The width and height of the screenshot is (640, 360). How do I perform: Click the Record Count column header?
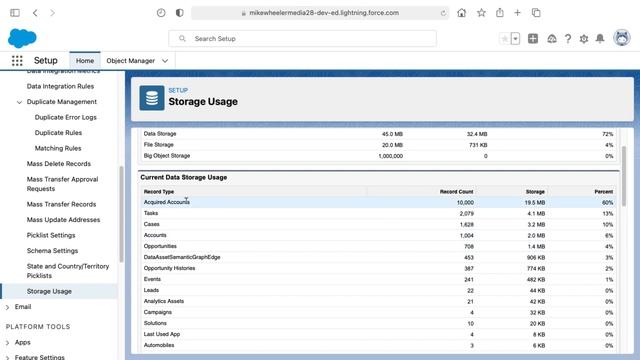click(456, 191)
